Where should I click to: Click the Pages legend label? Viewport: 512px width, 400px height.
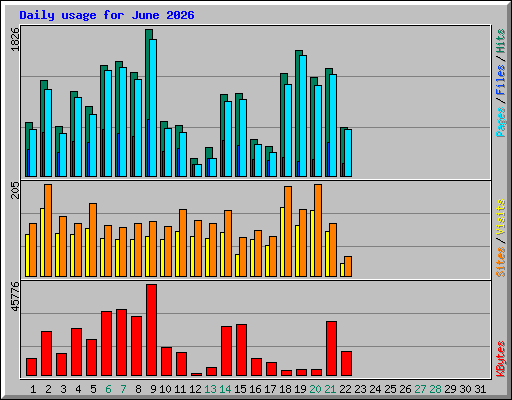coord(501,122)
